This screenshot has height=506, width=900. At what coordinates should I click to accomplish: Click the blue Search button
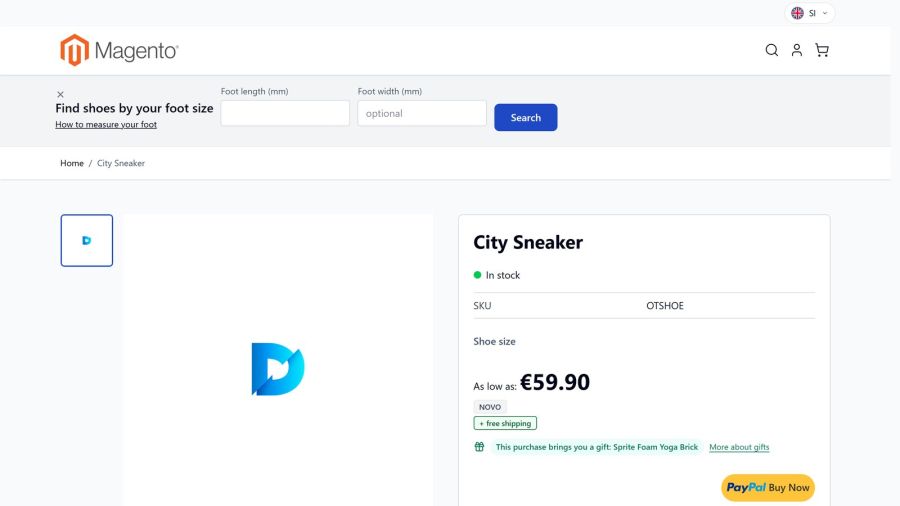pos(526,117)
